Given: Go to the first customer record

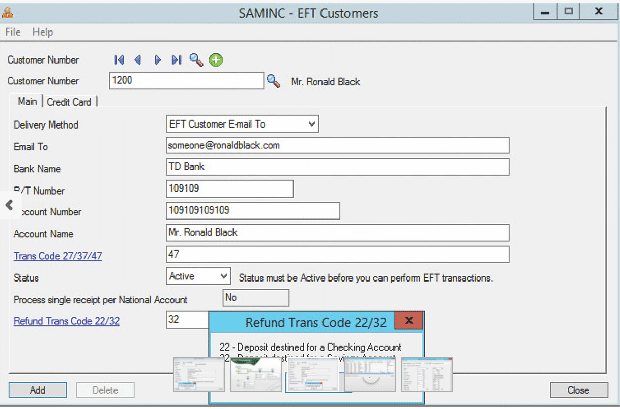Looking at the screenshot, I should (120, 60).
